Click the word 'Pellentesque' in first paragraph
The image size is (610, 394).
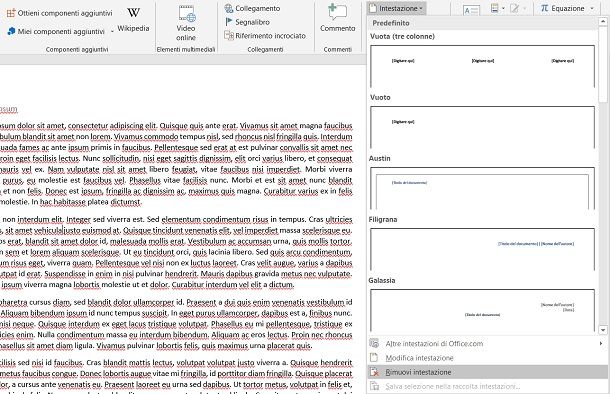coord(176,147)
